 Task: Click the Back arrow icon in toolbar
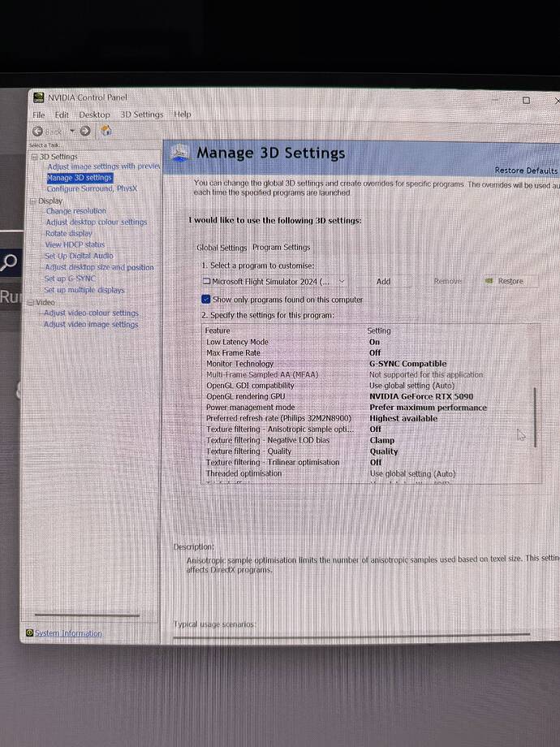point(37,131)
